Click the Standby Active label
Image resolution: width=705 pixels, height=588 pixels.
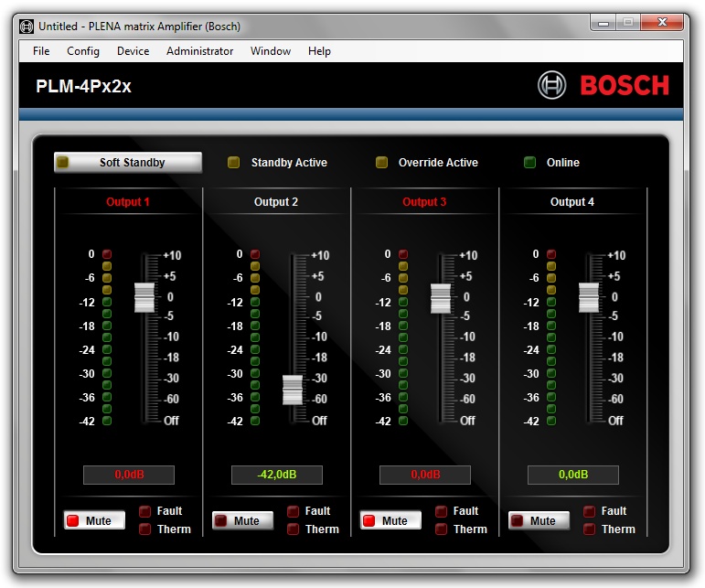289,162
